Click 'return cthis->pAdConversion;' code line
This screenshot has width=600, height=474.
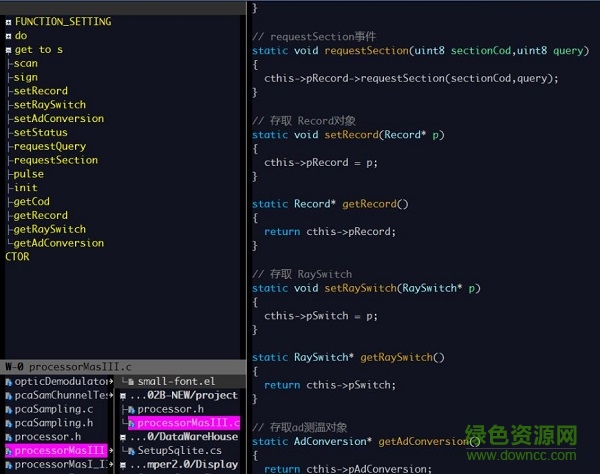tap(348, 469)
